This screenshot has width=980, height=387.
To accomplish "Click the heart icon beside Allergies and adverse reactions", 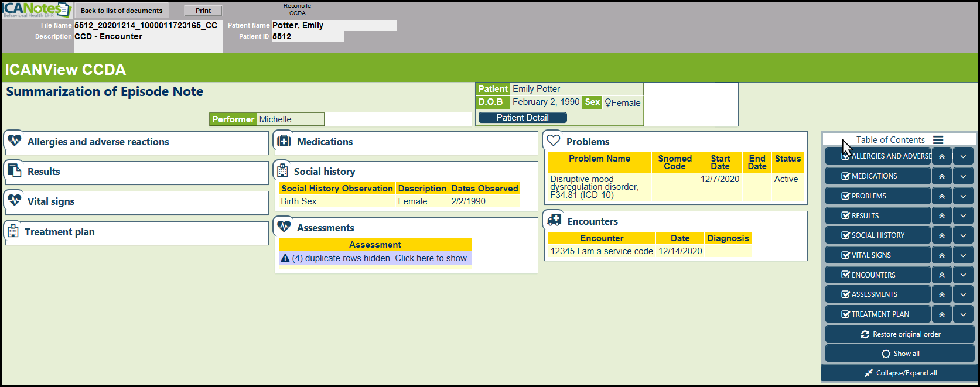I will (15, 141).
